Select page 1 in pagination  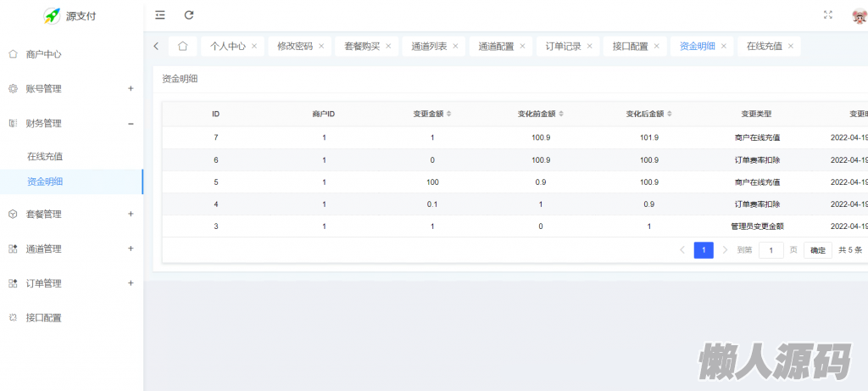[704, 250]
